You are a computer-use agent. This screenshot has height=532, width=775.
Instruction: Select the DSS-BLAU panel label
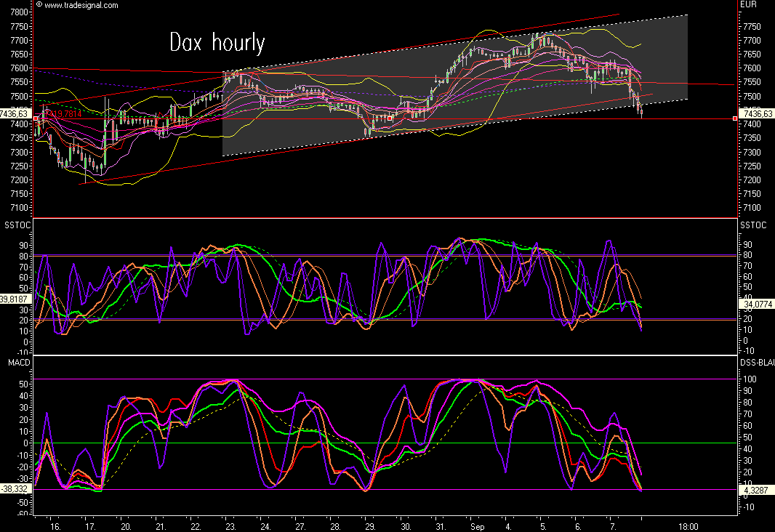756,363
